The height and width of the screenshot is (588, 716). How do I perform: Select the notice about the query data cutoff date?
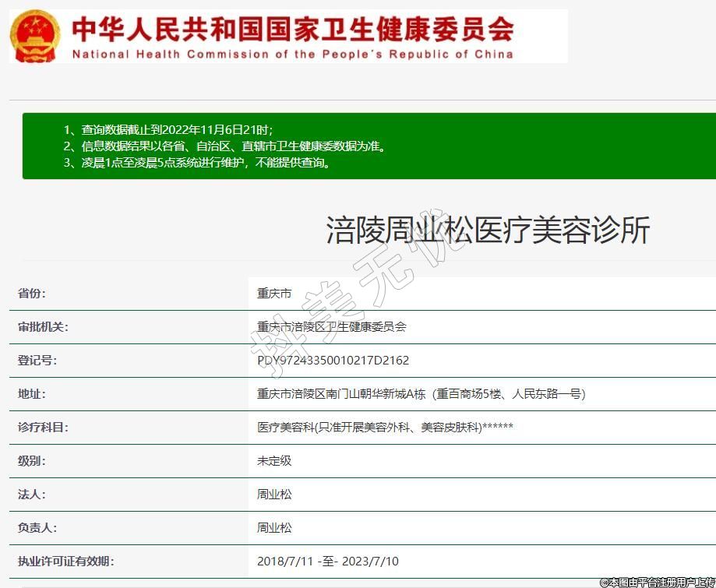click(168, 129)
